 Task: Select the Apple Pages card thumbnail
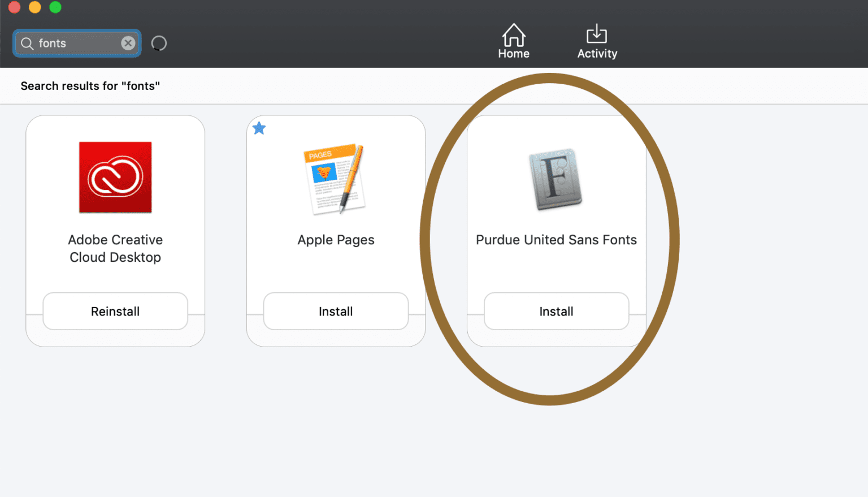336,179
